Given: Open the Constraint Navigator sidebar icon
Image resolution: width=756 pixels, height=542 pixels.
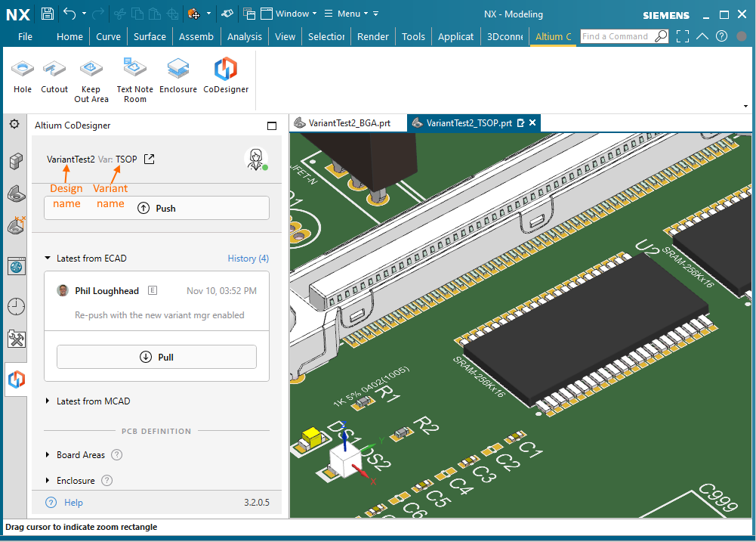Looking at the screenshot, I should pos(17,225).
